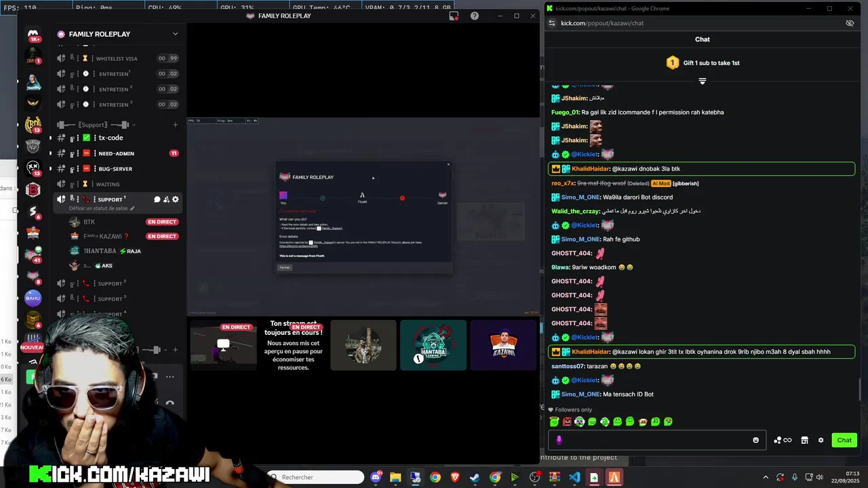Open the BUG-SERVER channel

click(118, 169)
